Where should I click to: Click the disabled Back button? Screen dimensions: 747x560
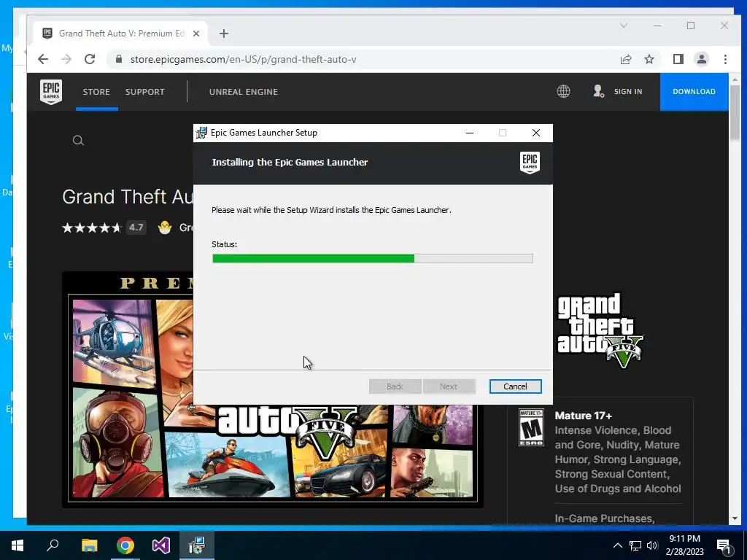395,386
